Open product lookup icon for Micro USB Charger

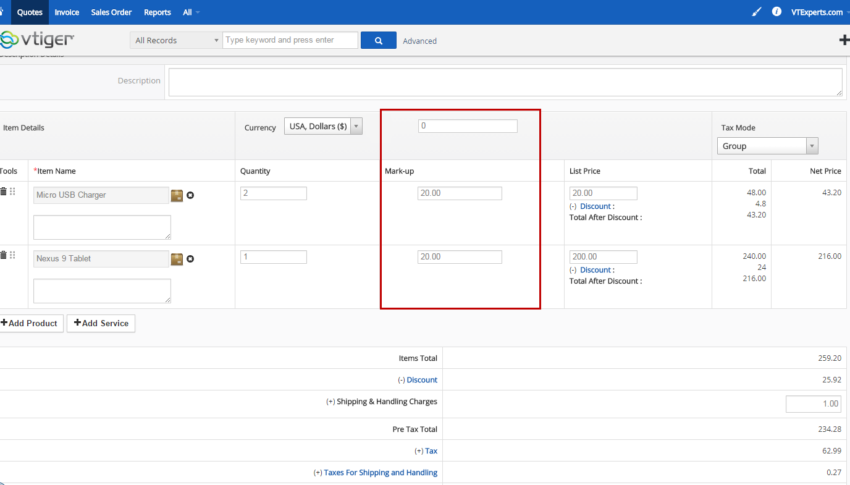tap(177, 195)
